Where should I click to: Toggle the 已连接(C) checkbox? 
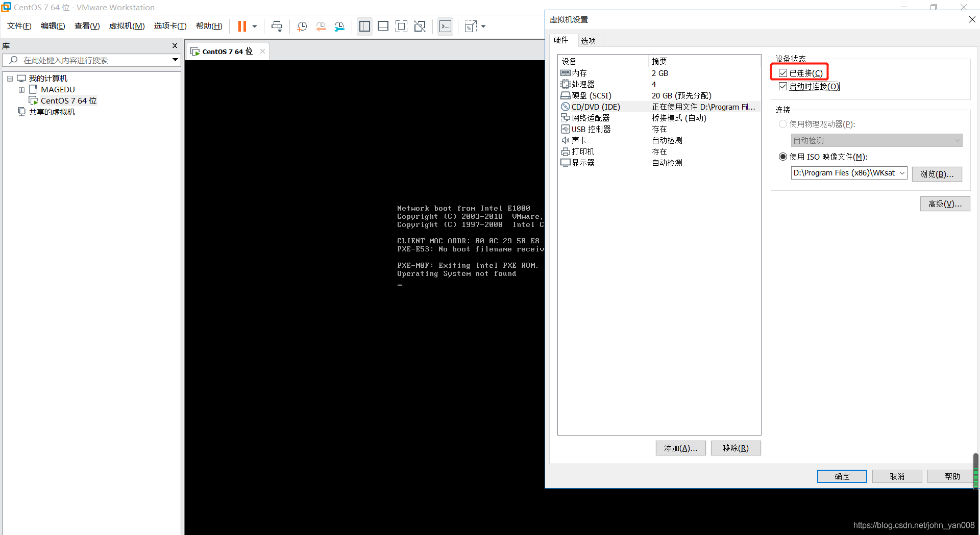(783, 73)
